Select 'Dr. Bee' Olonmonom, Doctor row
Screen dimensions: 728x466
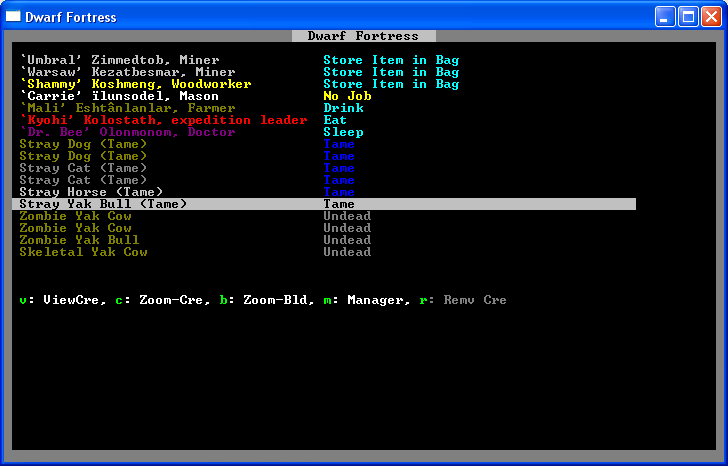[128, 133]
